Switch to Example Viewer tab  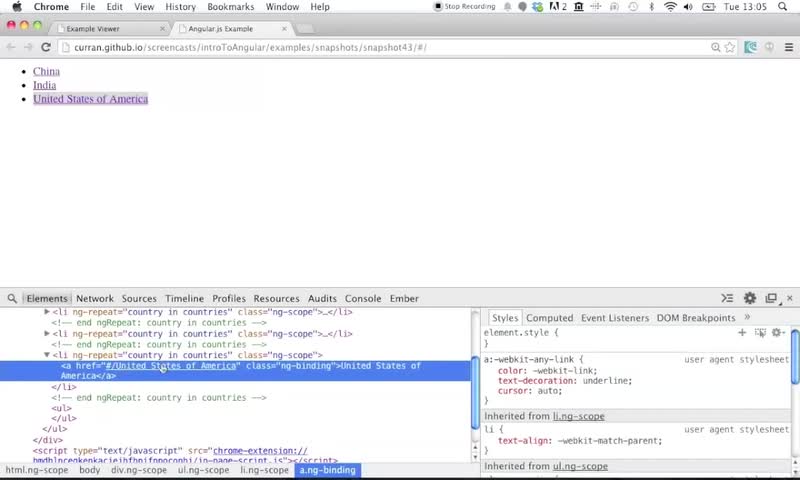(110, 29)
